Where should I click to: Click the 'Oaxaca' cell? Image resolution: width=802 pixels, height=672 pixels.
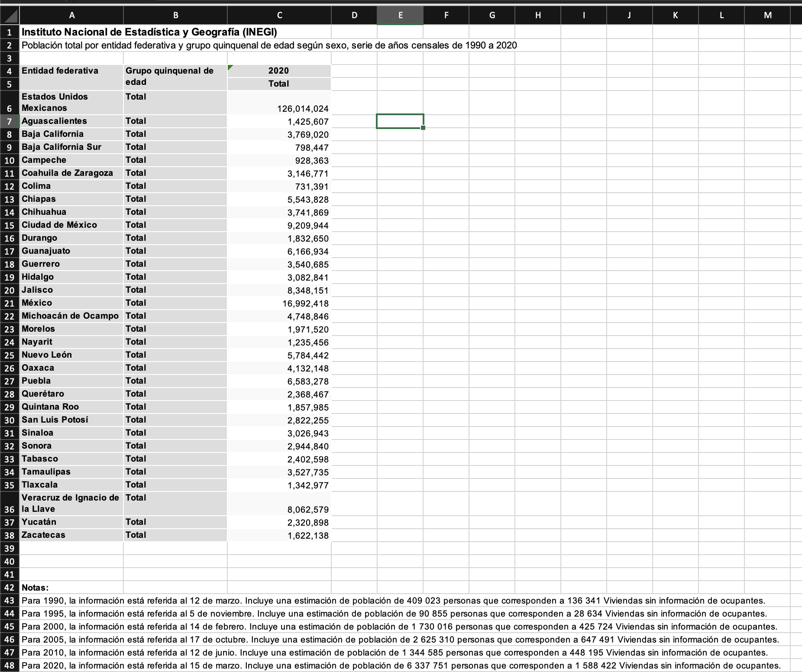[x=71, y=368]
